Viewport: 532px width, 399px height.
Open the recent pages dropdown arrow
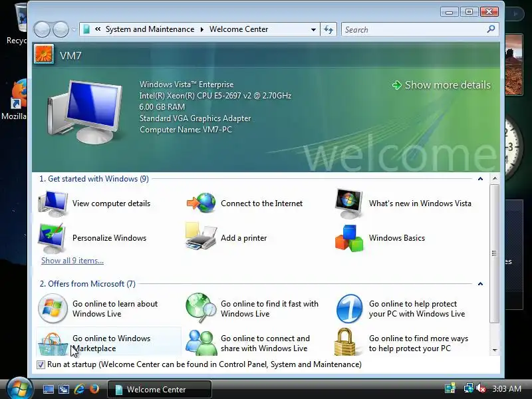point(74,29)
